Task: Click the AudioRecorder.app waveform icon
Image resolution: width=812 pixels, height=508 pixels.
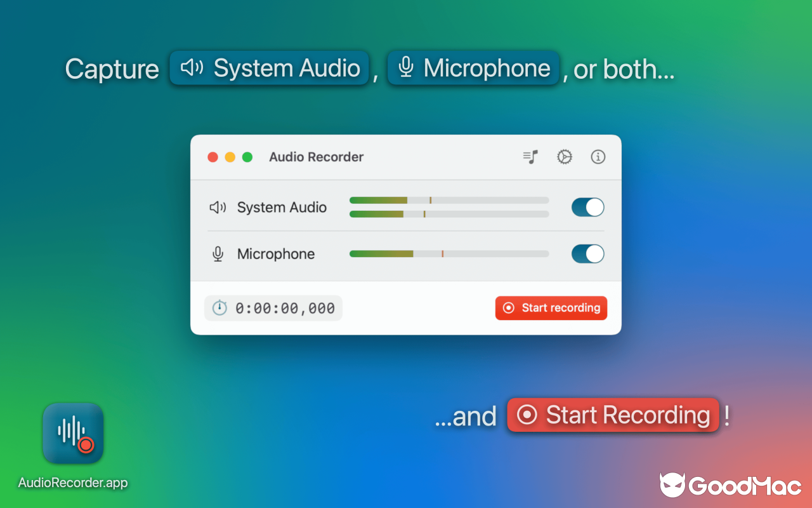Action: [x=73, y=433]
